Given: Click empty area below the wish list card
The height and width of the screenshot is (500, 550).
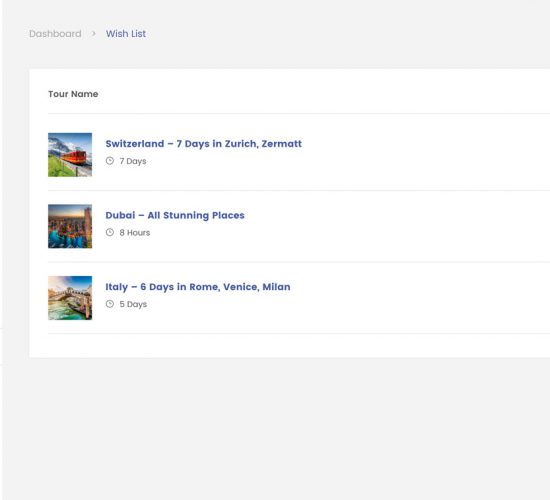Looking at the screenshot, I should (x=275, y=428).
